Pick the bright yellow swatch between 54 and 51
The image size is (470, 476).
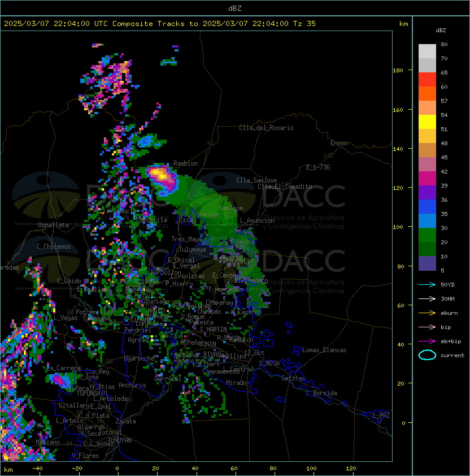427,122
